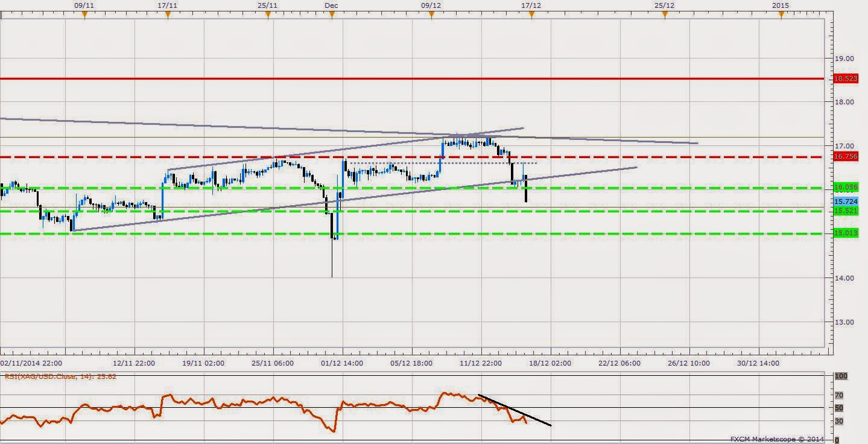The width and height of the screenshot is (868, 444).
Task: Click the RSI 50 level label
Action: [x=838, y=408]
